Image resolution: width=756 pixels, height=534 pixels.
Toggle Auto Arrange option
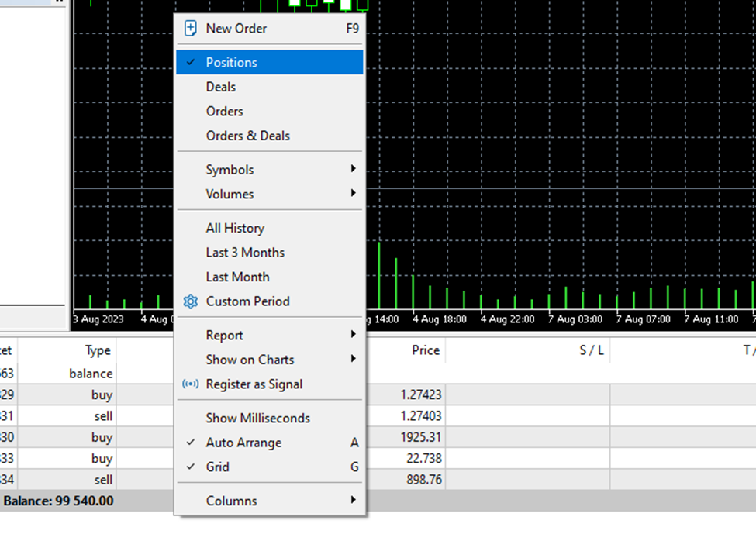(270, 443)
